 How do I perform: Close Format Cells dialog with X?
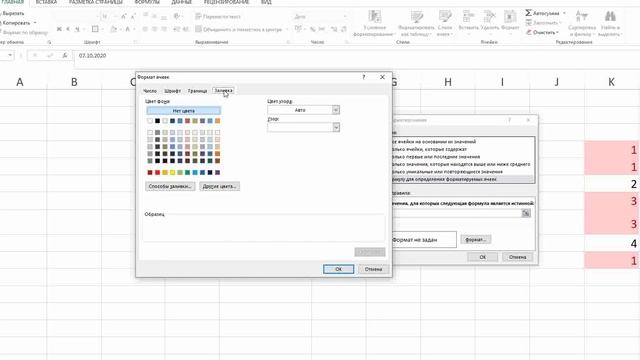tap(382, 77)
